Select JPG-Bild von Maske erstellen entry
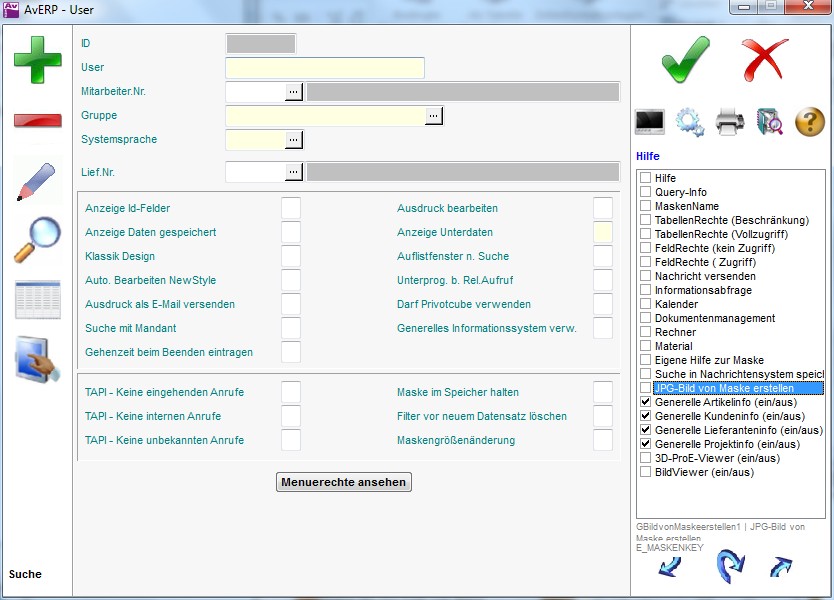 737,388
